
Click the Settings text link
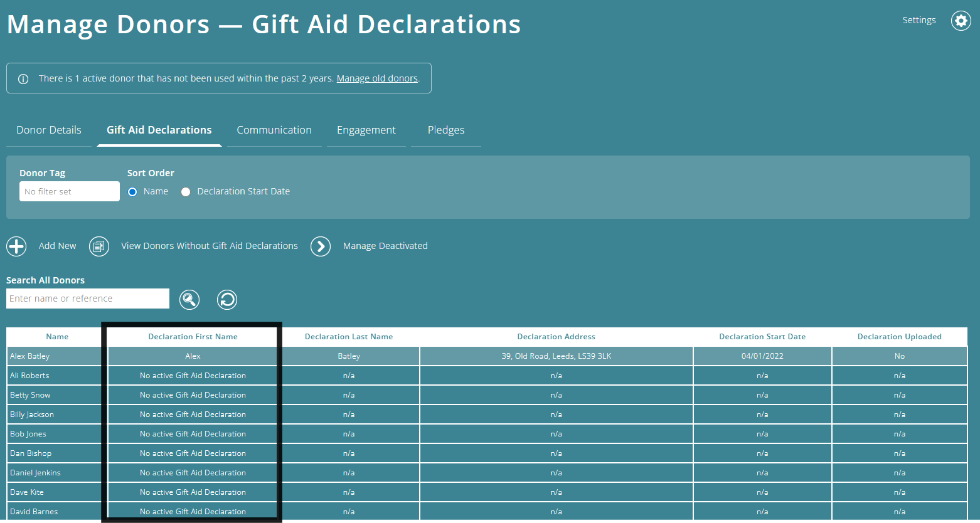(919, 19)
